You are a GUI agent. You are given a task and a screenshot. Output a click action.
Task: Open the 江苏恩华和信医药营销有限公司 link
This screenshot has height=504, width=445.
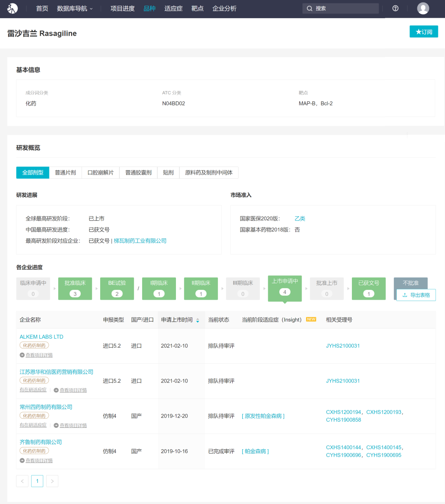[56, 372]
